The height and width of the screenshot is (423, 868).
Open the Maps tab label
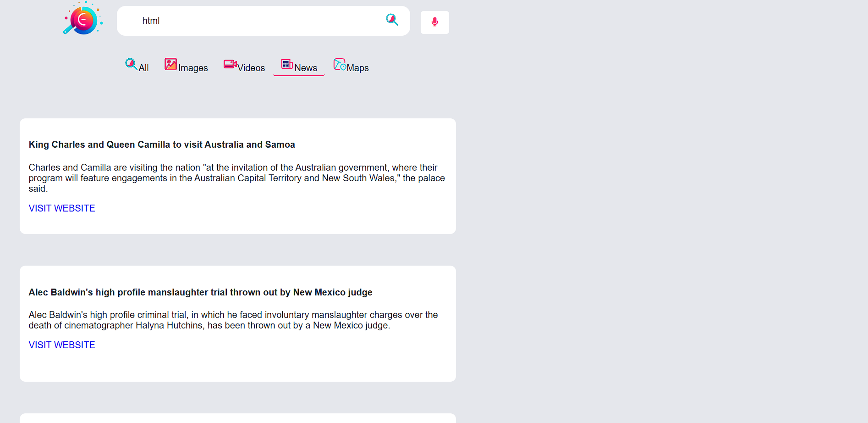pyautogui.click(x=357, y=68)
